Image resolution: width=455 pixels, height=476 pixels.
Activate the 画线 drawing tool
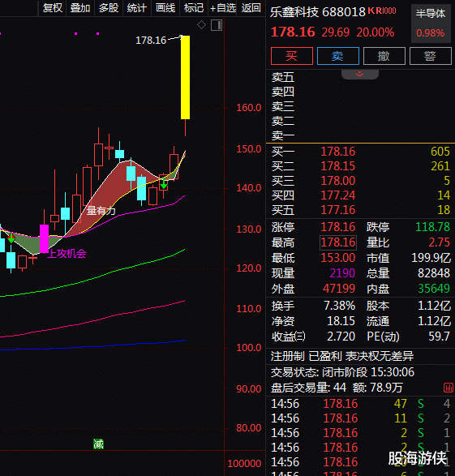(x=165, y=8)
